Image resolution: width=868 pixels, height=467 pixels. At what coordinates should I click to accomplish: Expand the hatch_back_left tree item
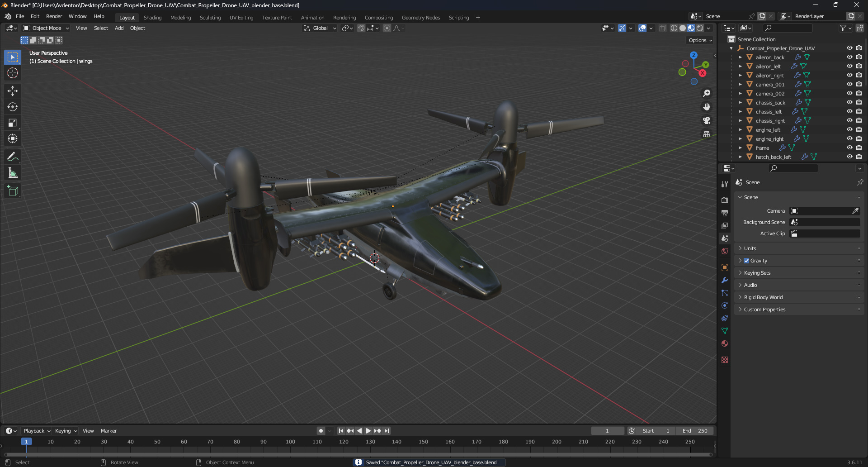pos(740,157)
